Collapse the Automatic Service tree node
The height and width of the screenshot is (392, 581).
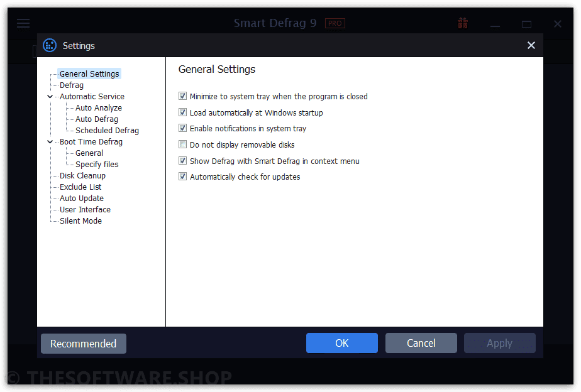click(50, 97)
